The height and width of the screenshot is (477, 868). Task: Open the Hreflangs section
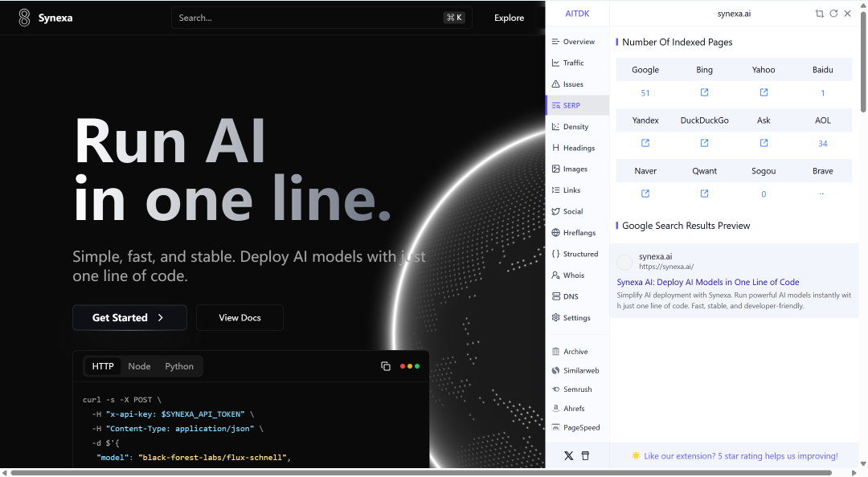click(x=577, y=233)
